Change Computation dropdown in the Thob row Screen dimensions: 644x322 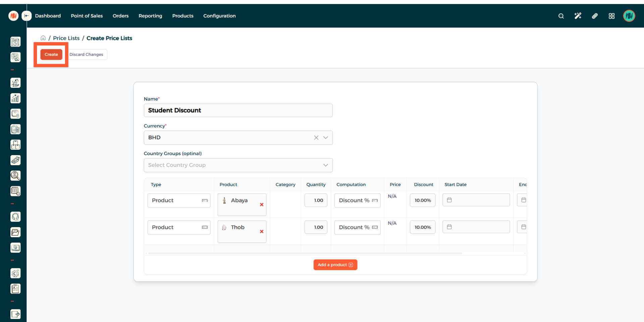point(357,228)
